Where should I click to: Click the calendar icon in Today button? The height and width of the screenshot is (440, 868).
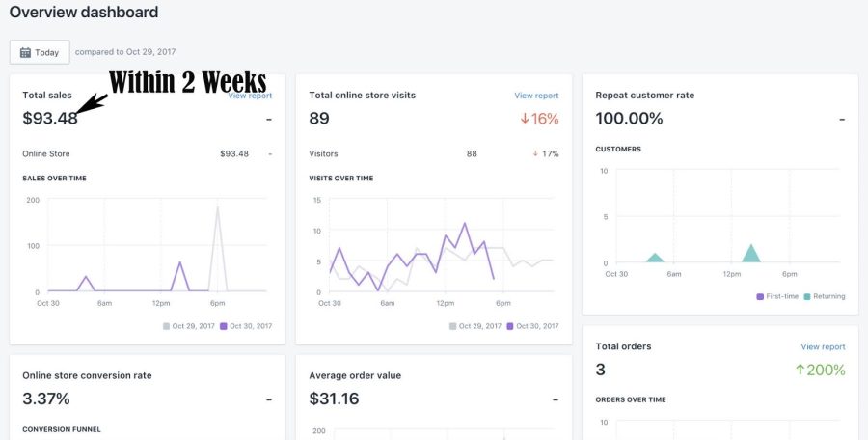[x=25, y=53]
